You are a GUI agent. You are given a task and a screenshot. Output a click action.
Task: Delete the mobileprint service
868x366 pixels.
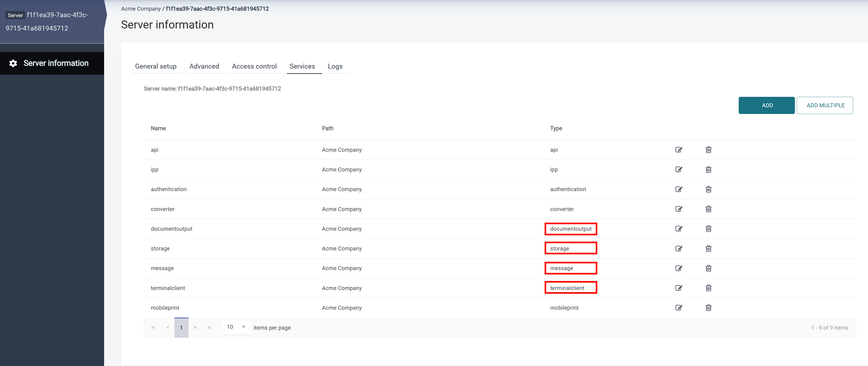[x=708, y=308]
